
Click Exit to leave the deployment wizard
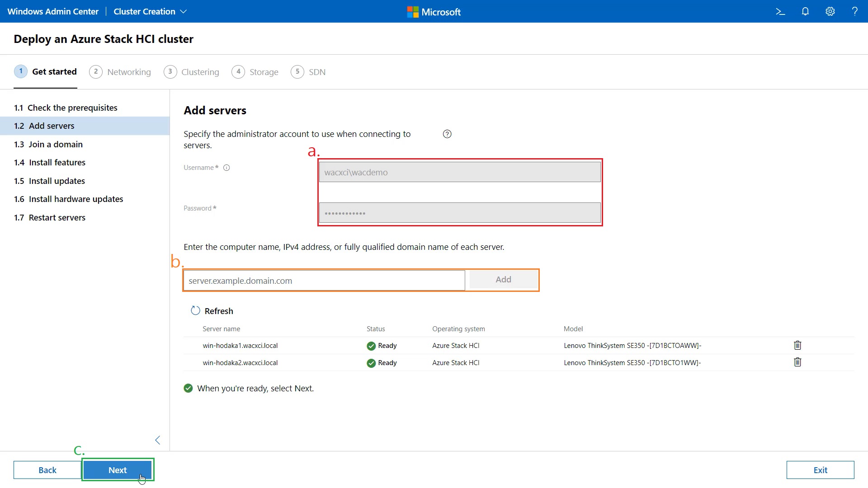click(820, 470)
